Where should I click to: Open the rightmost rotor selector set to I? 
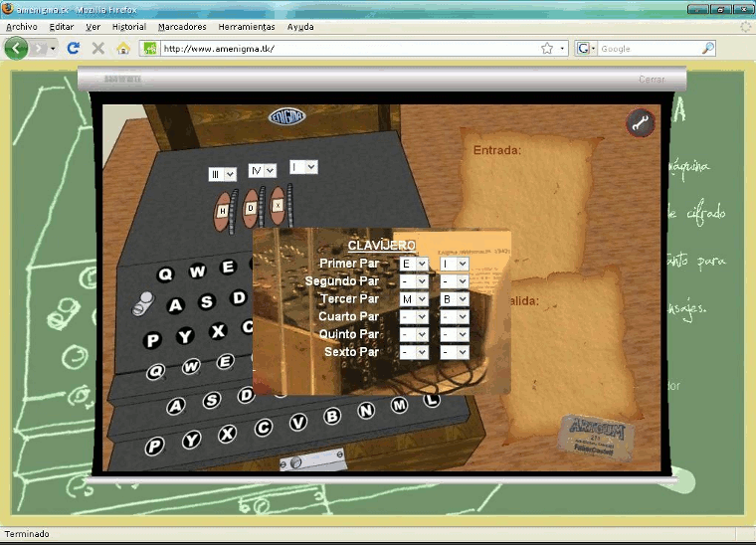(x=303, y=167)
